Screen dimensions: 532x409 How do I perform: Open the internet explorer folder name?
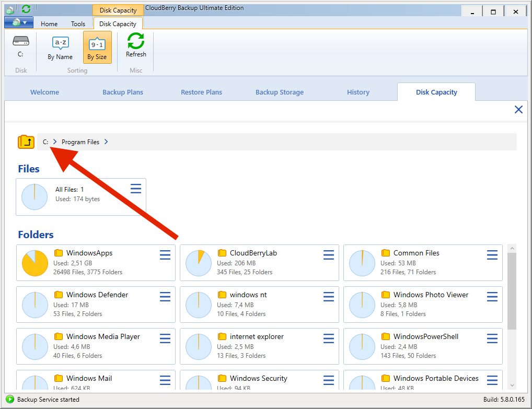(x=257, y=336)
